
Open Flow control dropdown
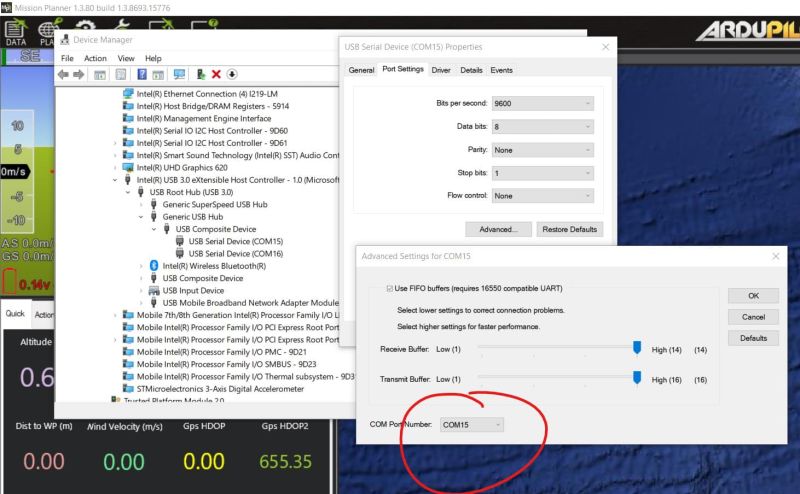click(x=542, y=196)
